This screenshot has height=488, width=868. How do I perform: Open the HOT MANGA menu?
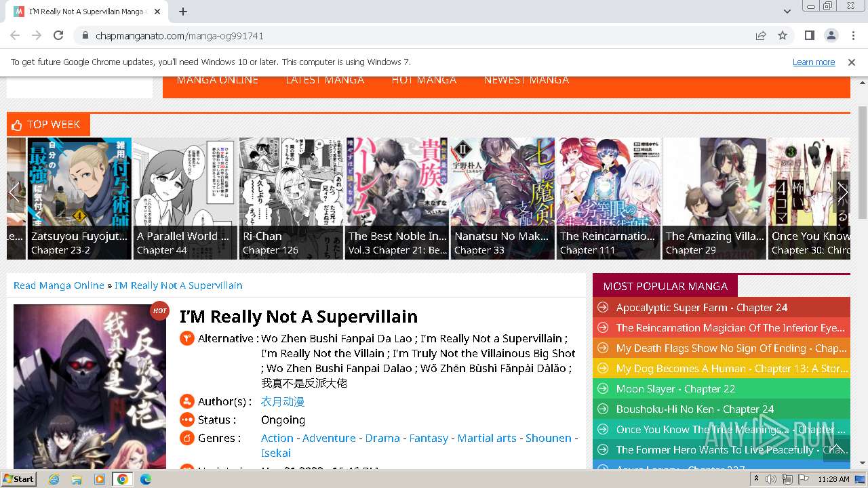pyautogui.click(x=424, y=80)
